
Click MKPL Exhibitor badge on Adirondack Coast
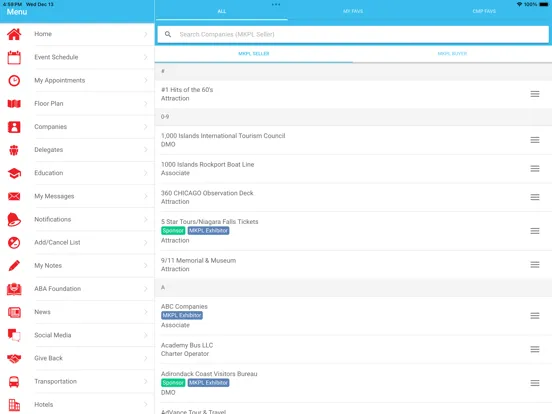tap(208, 383)
